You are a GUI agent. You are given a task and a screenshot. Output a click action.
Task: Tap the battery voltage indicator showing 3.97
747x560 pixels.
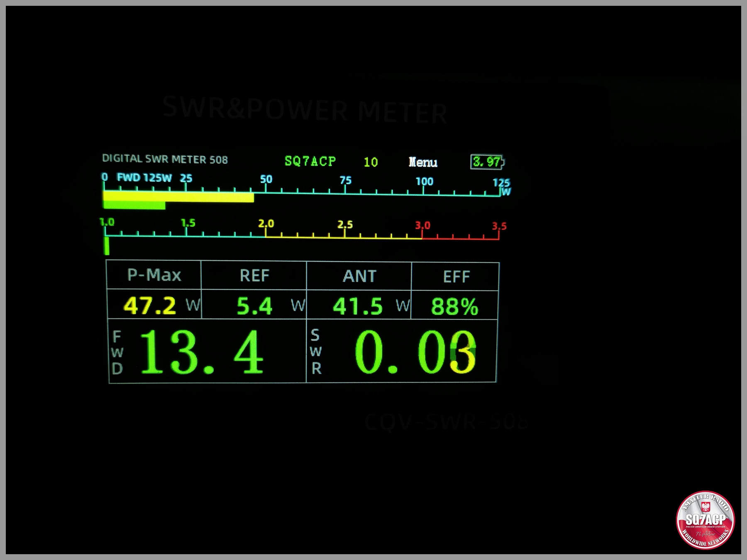point(487,162)
